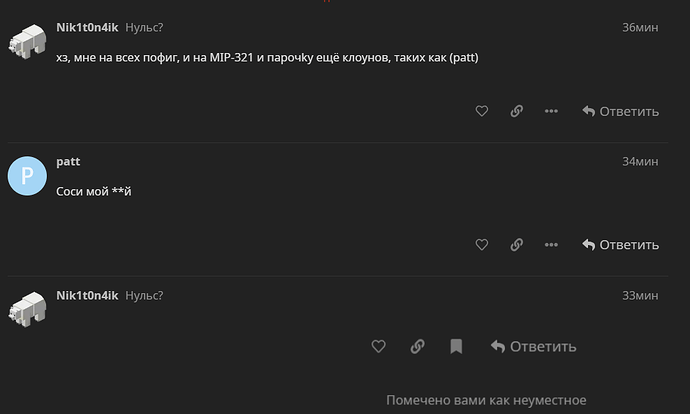
Task: Open the 34мин timestamp on patt's post
Action: (640, 161)
